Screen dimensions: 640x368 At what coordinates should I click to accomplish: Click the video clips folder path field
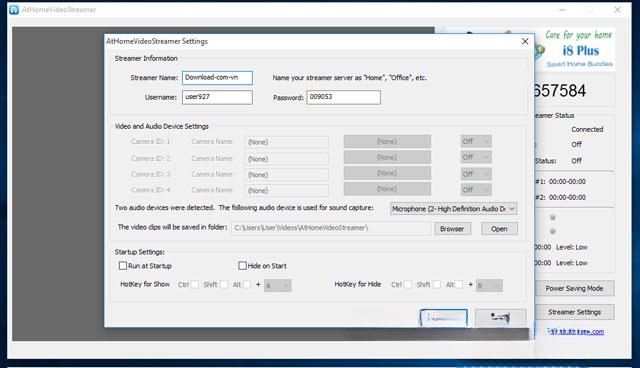(x=331, y=228)
